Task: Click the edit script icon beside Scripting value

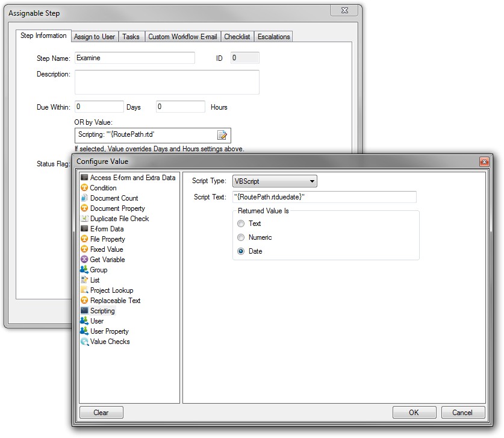Action: [x=222, y=135]
